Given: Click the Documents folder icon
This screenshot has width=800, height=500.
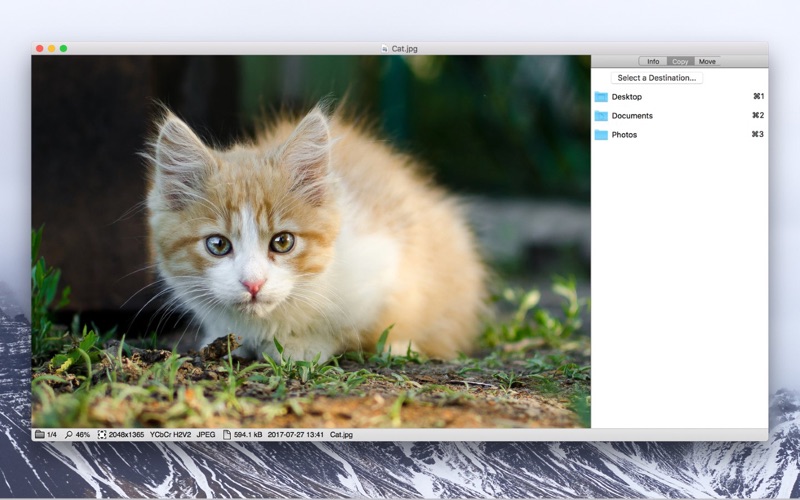Looking at the screenshot, I should tap(601, 116).
